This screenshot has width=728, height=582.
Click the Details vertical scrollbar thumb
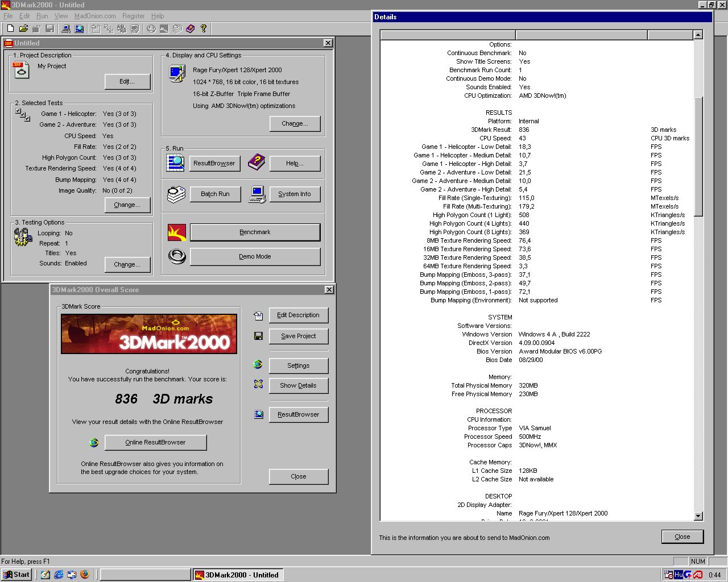point(698,156)
